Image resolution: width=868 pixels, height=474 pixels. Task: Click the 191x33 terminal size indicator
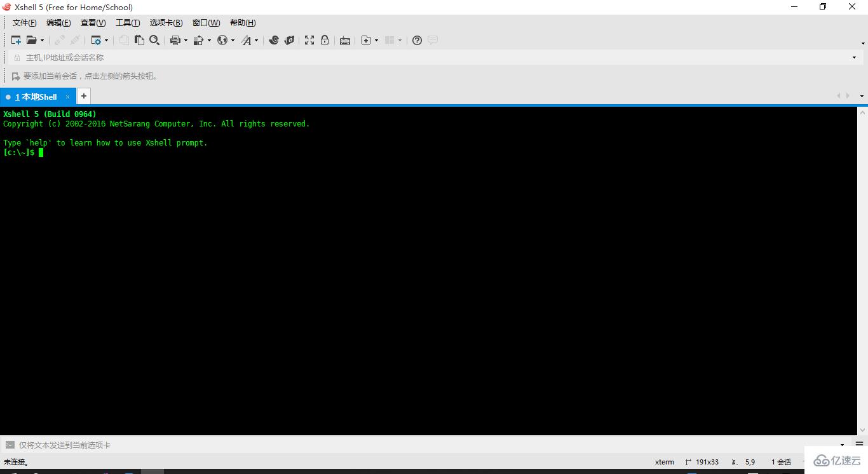click(702, 462)
